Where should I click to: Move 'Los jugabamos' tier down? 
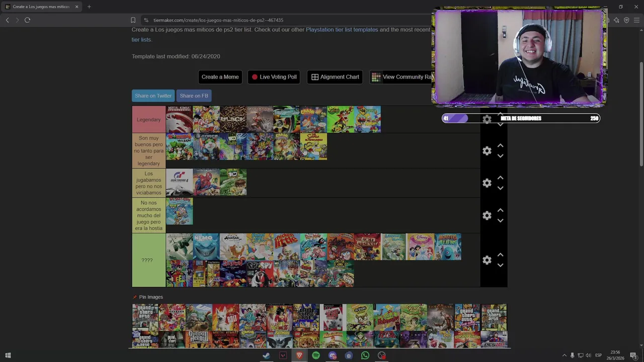click(500, 188)
